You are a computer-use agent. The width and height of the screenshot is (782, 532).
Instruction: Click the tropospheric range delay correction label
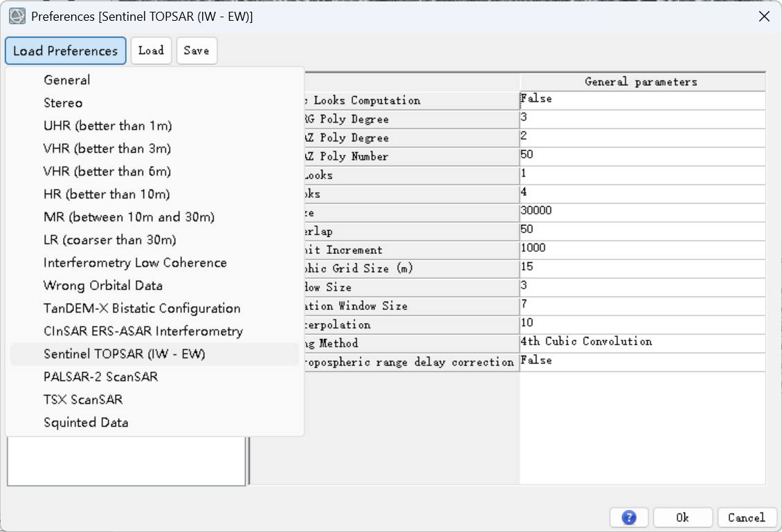[x=412, y=362]
